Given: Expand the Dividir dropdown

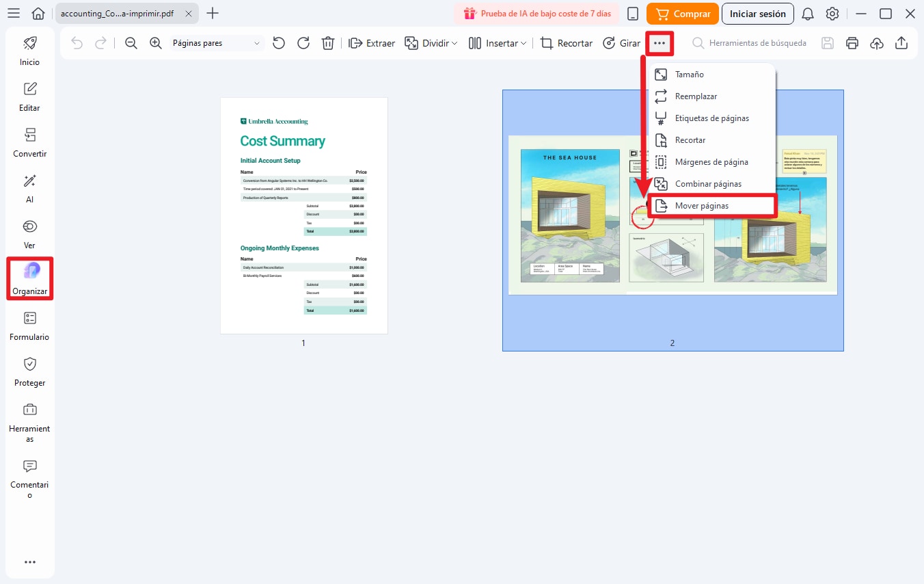Looking at the screenshot, I should (431, 43).
